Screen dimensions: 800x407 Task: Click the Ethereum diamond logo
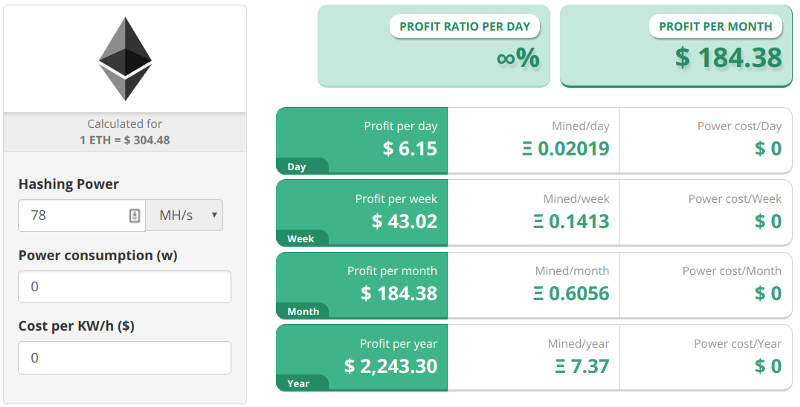[x=125, y=61]
